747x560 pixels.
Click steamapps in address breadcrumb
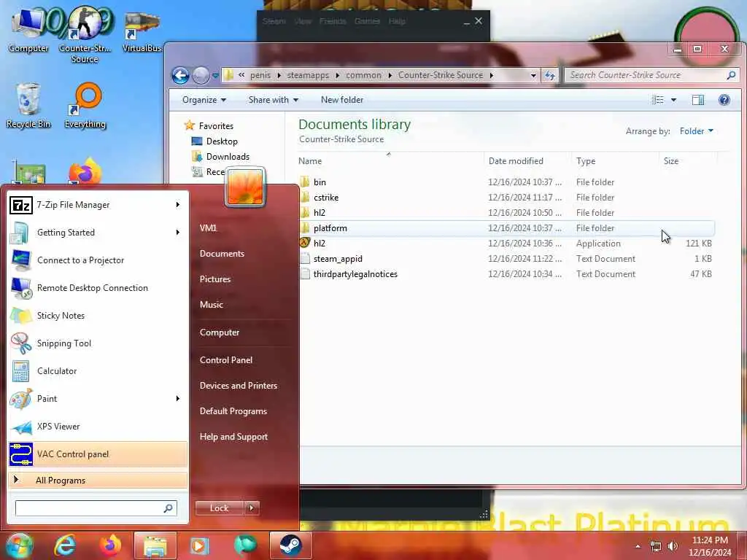[308, 75]
